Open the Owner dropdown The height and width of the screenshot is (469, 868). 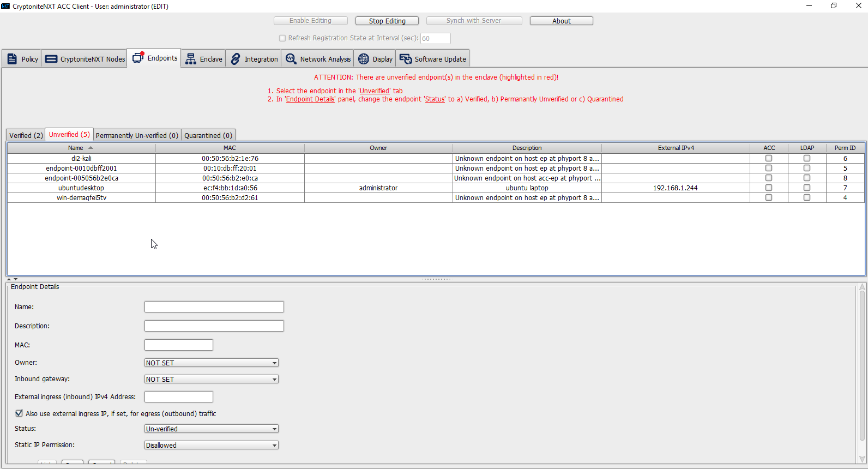tap(212, 363)
